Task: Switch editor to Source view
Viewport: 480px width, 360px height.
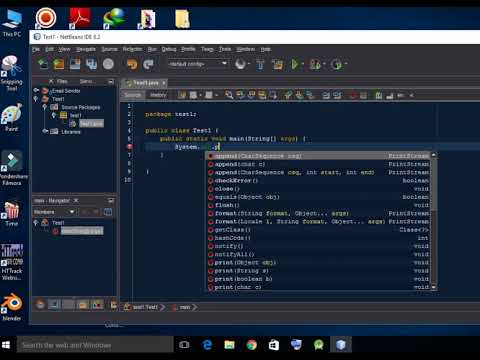Action: pos(132,95)
